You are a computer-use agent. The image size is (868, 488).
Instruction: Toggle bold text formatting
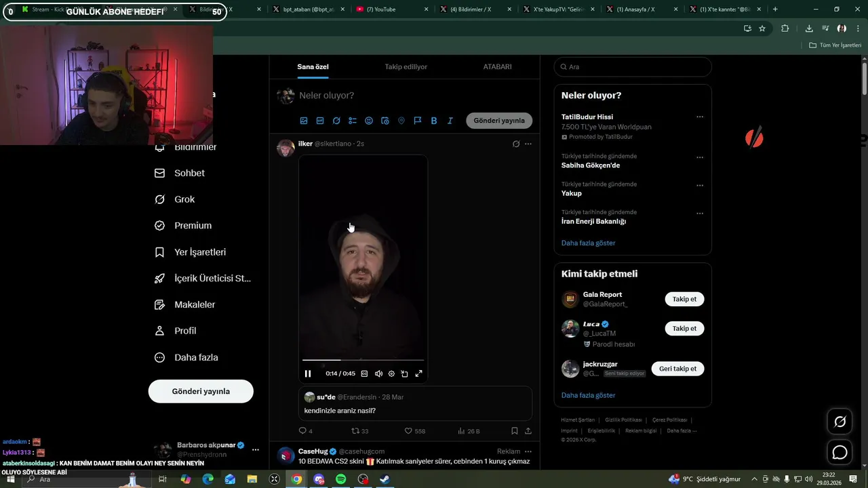[x=434, y=121]
